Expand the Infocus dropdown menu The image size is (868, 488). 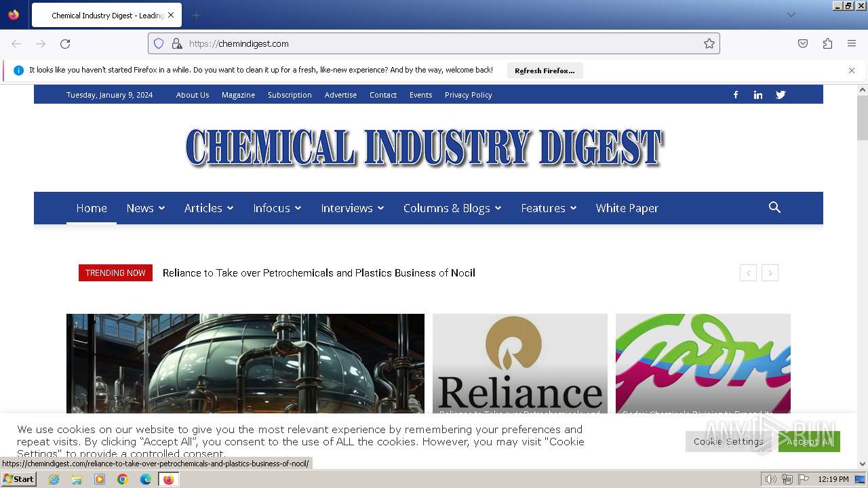277,208
